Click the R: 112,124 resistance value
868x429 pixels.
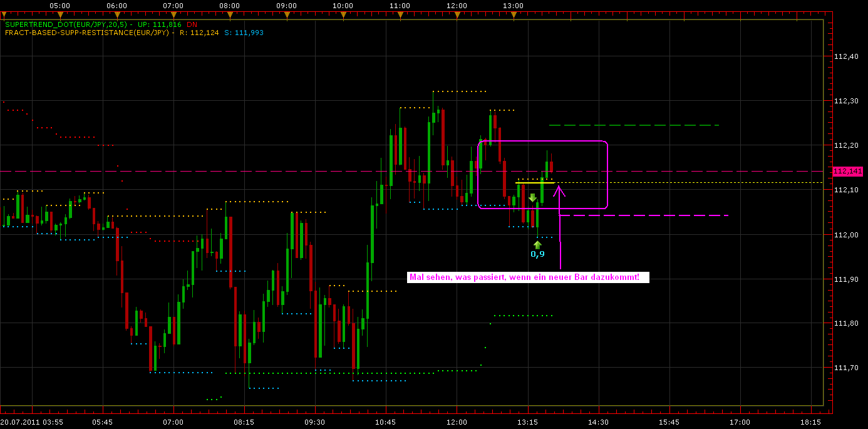(199, 33)
